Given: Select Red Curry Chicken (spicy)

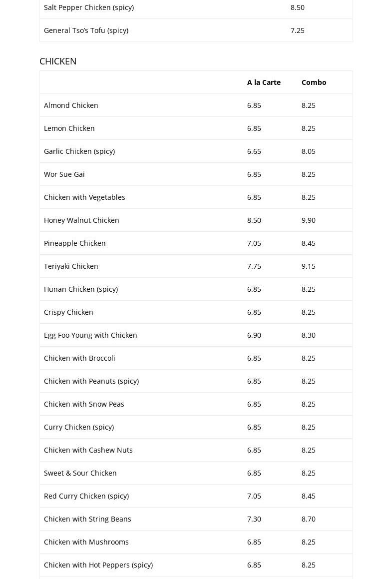Looking at the screenshot, I should tap(86, 496).
